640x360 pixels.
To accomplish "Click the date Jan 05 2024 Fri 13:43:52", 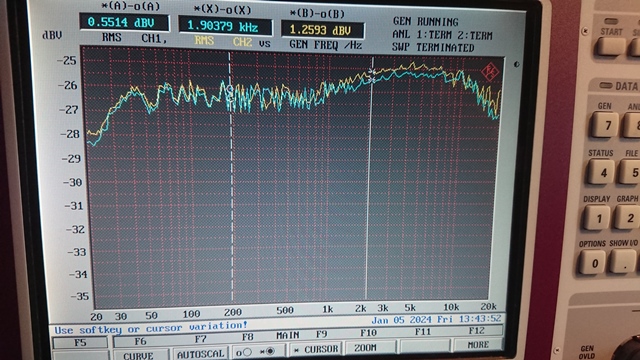I will (436, 319).
